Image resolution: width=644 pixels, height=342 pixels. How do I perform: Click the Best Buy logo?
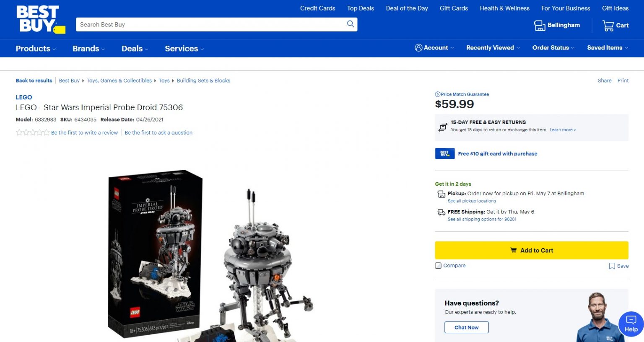tap(40, 19)
